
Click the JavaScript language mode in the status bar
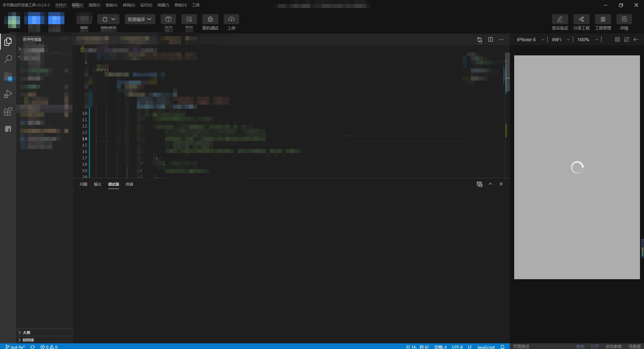486,347
